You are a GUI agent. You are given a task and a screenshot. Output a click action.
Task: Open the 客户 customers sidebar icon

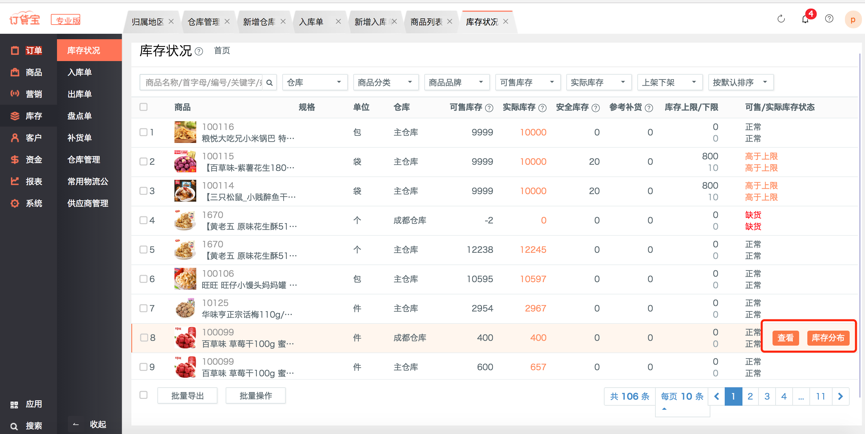[x=15, y=138]
